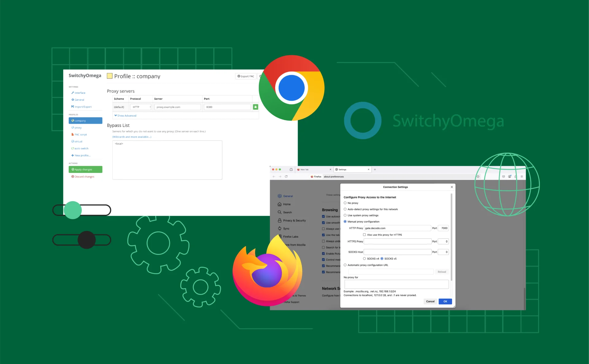Click the Reload button beside PAC URL field
The width and height of the screenshot is (589, 364).
click(x=442, y=272)
